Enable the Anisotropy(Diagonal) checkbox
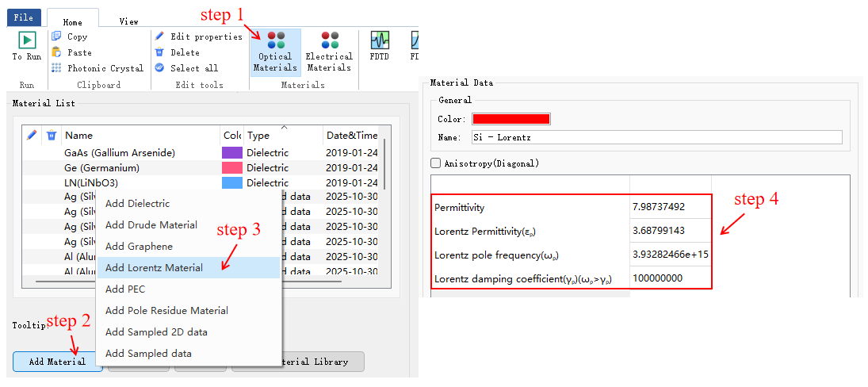The image size is (868, 387). click(436, 163)
